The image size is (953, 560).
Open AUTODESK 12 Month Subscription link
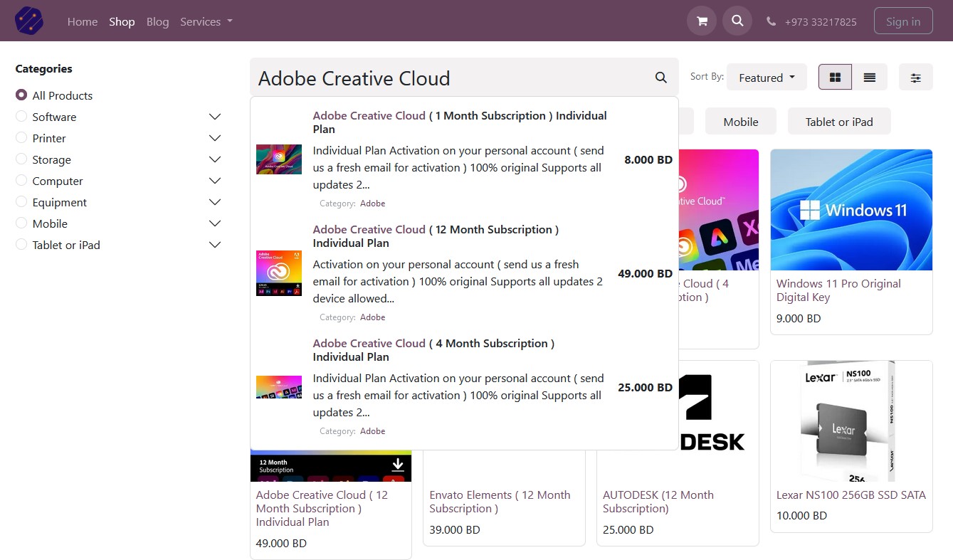pyautogui.click(x=658, y=502)
